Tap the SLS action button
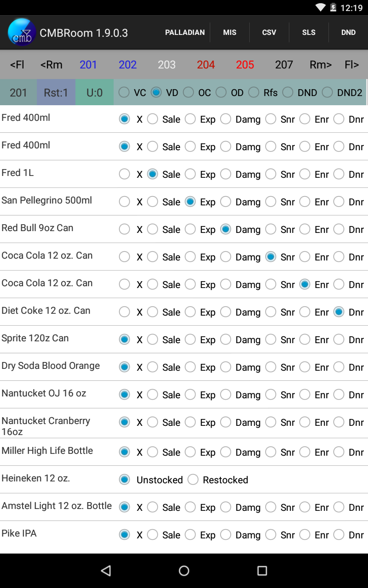This screenshot has height=588, width=368. click(309, 33)
